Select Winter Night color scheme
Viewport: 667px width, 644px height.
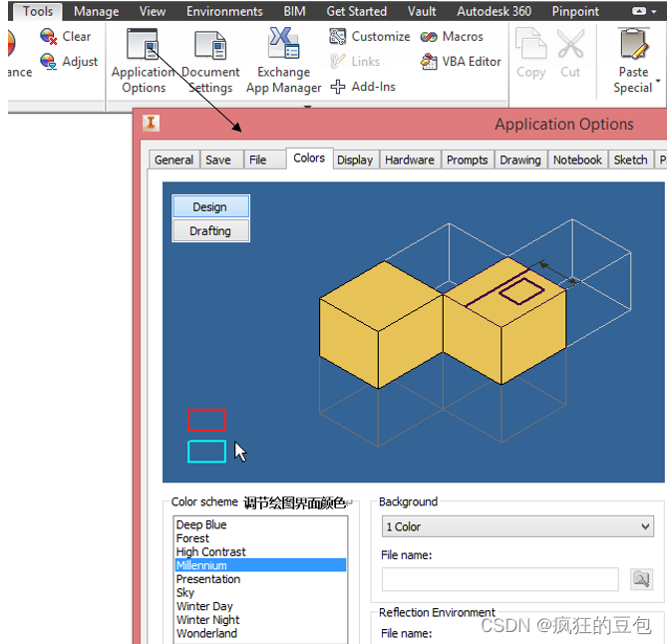[x=208, y=620]
